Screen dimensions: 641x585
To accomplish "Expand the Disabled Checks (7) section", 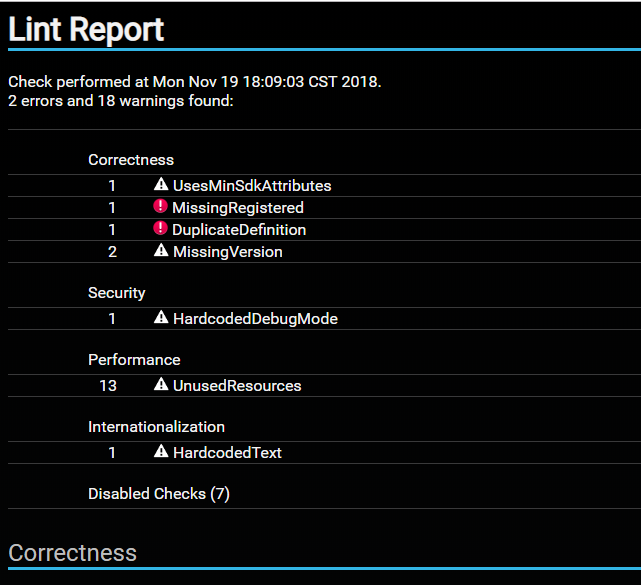I will [x=158, y=494].
